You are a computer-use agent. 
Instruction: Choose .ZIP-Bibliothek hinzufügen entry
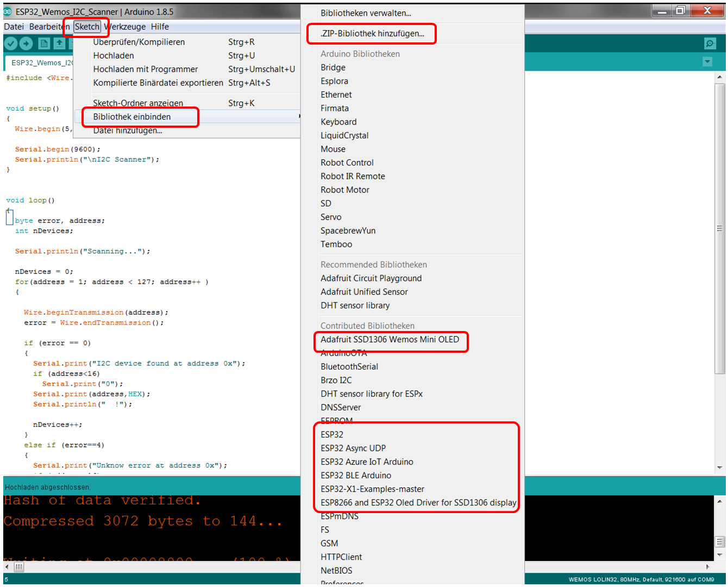coord(372,34)
